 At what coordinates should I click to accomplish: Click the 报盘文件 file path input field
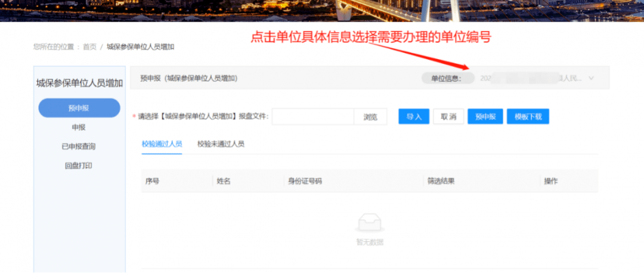pos(313,117)
